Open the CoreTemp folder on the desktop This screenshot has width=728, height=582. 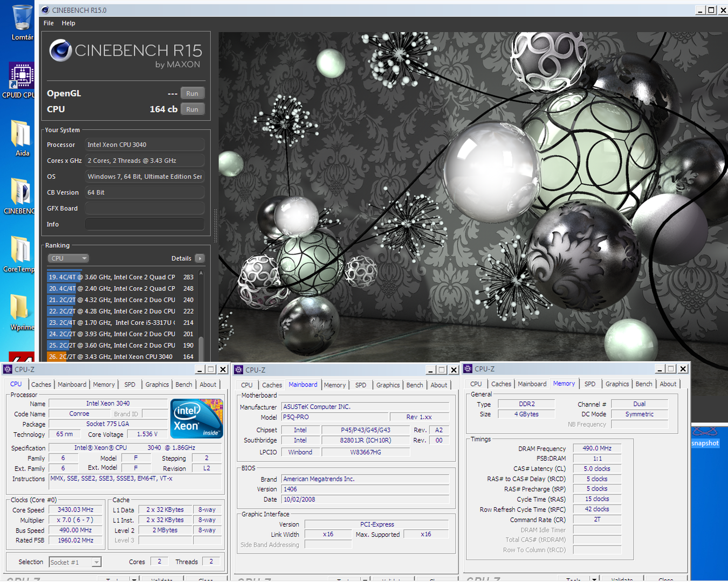click(20, 254)
